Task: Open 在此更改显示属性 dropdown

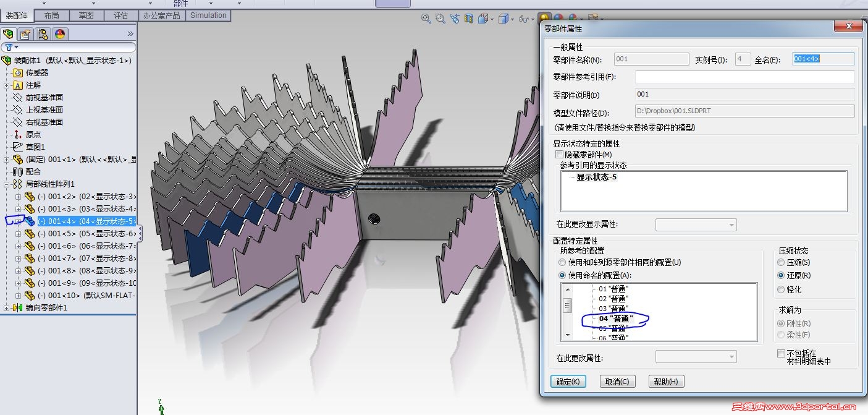Action: (x=696, y=225)
